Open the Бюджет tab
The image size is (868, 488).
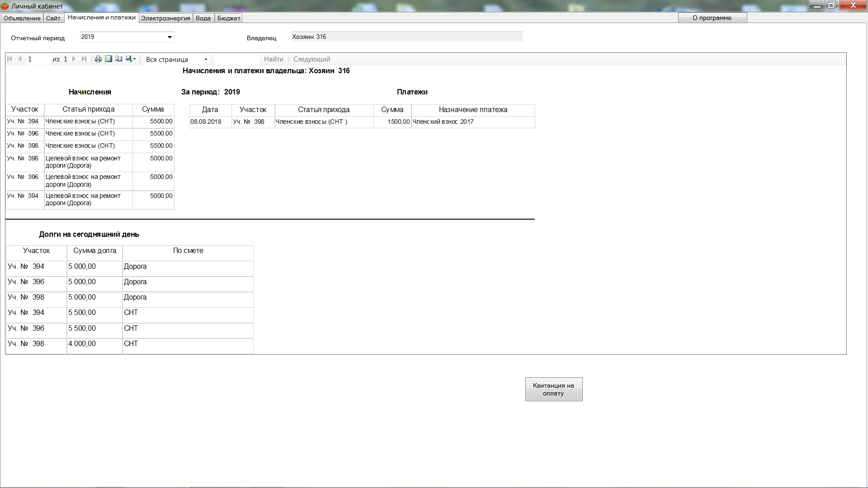pyautogui.click(x=229, y=18)
